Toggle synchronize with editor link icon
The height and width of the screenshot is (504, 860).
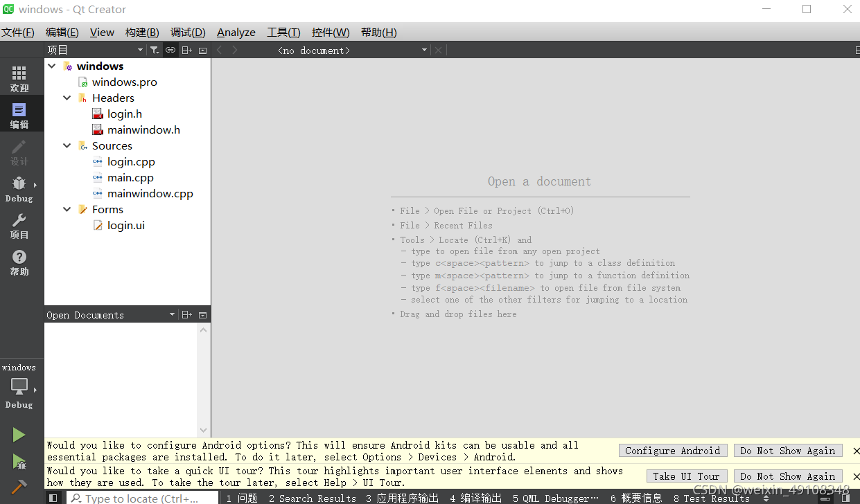coord(170,50)
